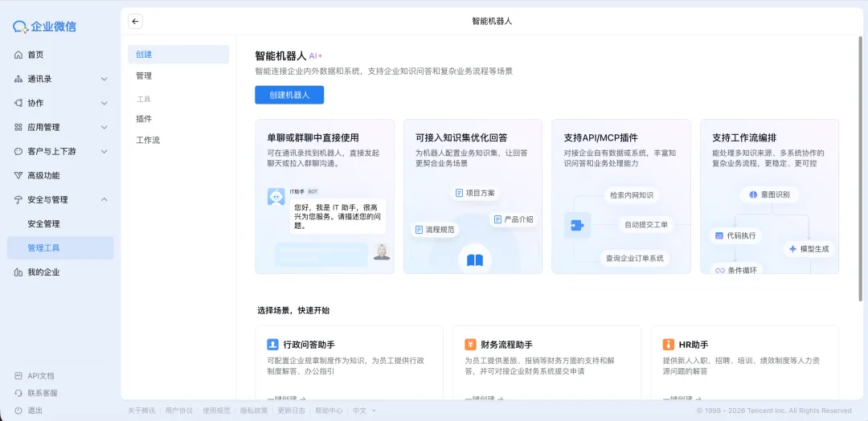Click the AI+ badge beside 智能机器人

click(316, 56)
